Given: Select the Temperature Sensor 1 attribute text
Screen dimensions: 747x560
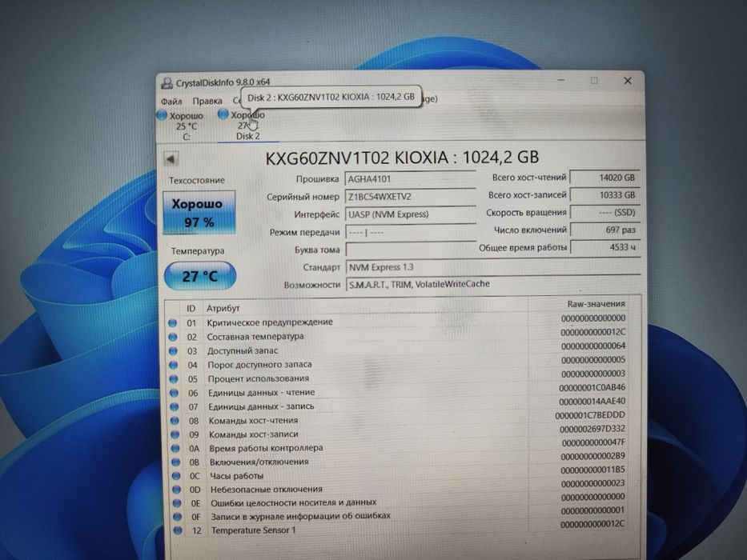Looking at the screenshot, I should [x=254, y=530].
